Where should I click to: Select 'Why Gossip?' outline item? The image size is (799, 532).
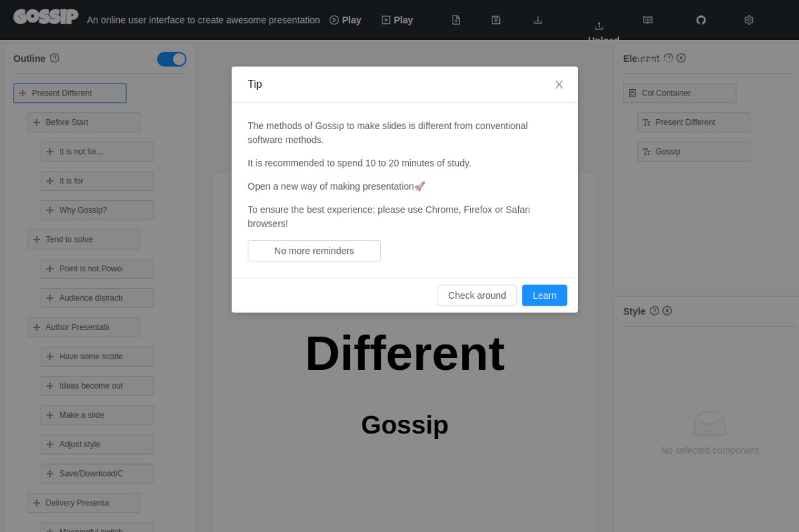97,210
